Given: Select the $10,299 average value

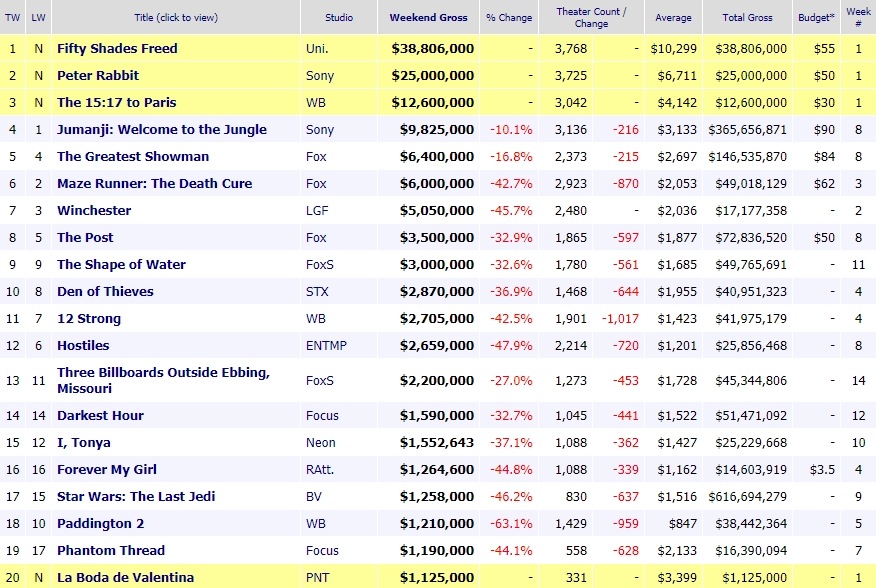Looking at the screenshot, I should (x=674, y=49).
